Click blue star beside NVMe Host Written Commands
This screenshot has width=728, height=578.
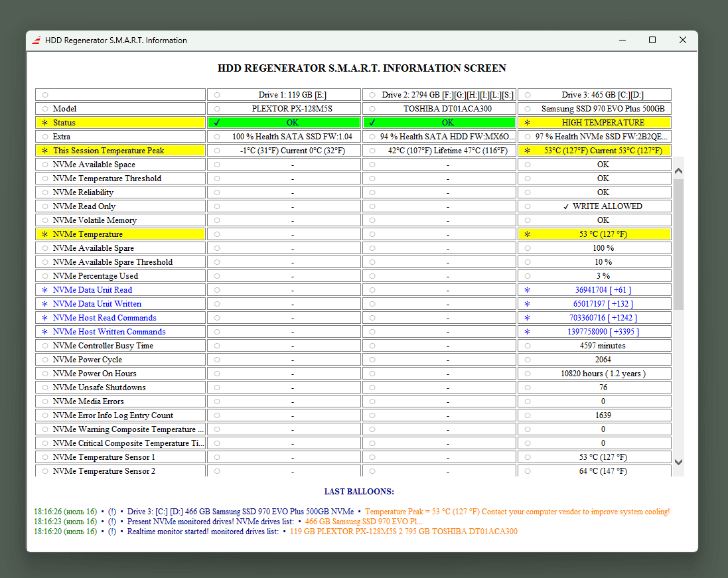coord(45,332)
